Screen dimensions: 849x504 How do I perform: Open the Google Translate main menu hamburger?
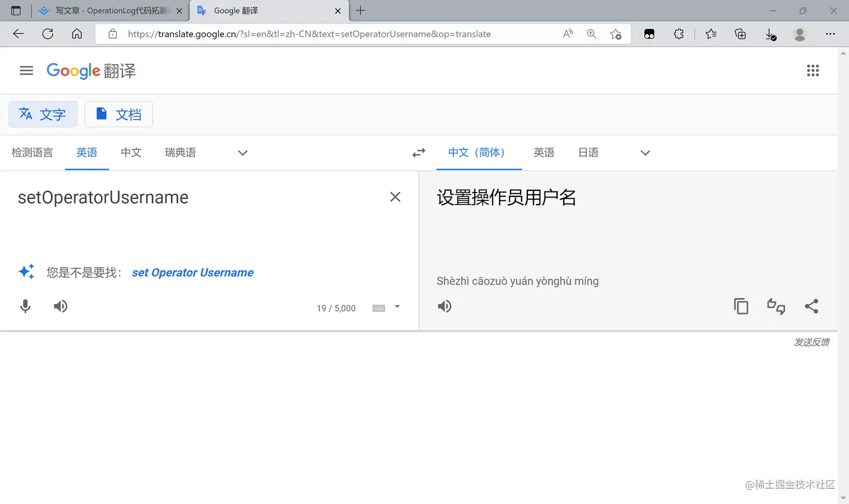(x=26, y=71)
